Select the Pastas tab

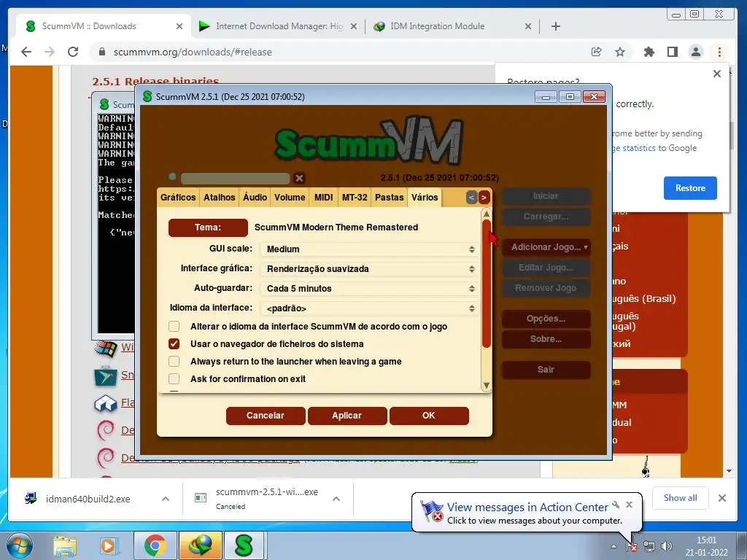(x=390, y=198)
